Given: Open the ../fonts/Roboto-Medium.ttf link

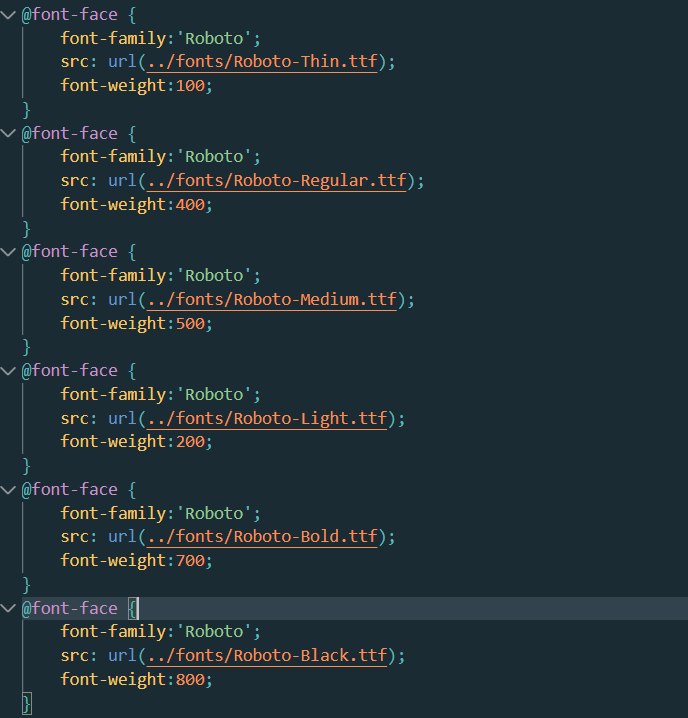Looking at the screenshot, I should coord(272,299).
